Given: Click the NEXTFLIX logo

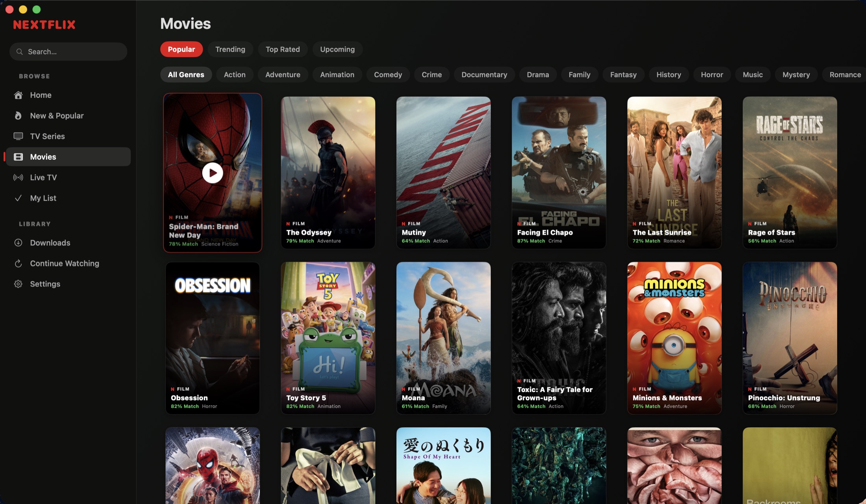Looking at the screenshot, I should coord(44,25).
